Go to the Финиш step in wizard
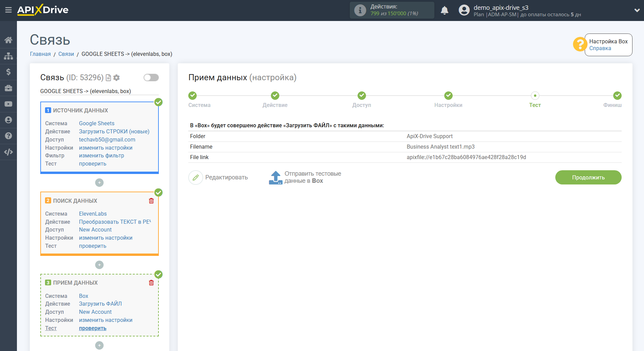 point(617,96)
